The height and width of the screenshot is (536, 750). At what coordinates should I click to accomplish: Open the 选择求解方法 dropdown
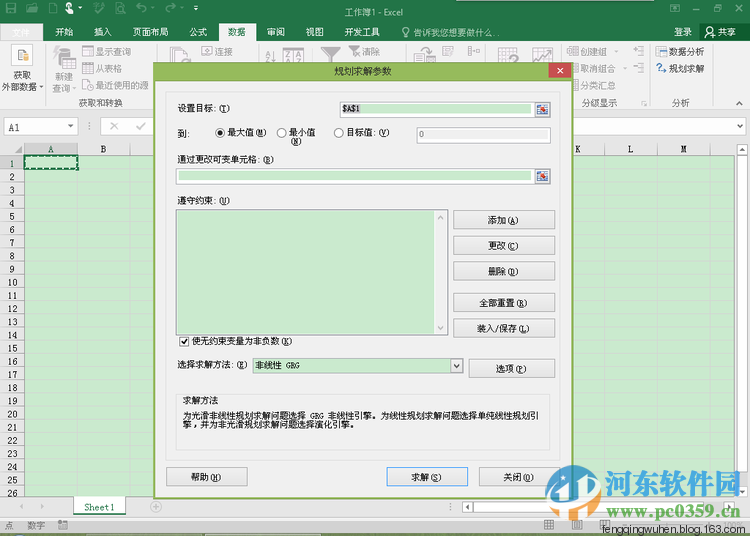tap(456, 366)
